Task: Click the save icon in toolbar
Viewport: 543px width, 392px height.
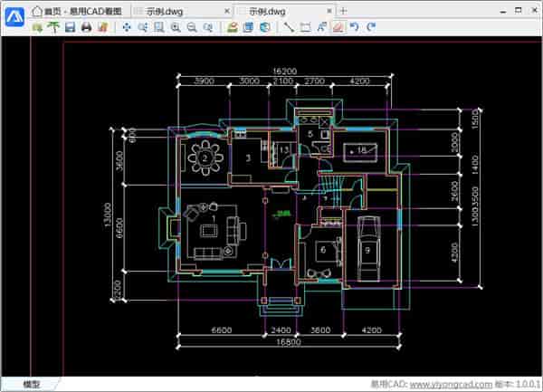Action: tap(70, 28)
